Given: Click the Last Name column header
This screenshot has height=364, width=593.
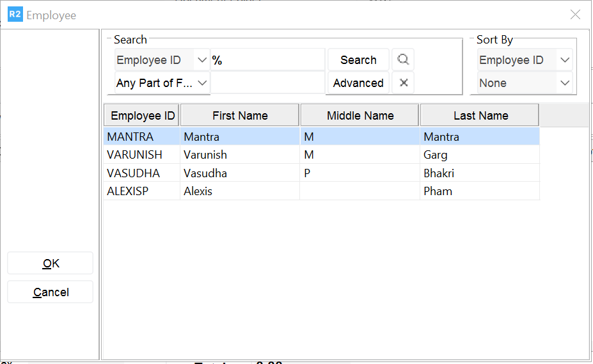Looking at the screenshot, I should coord(480,116).
